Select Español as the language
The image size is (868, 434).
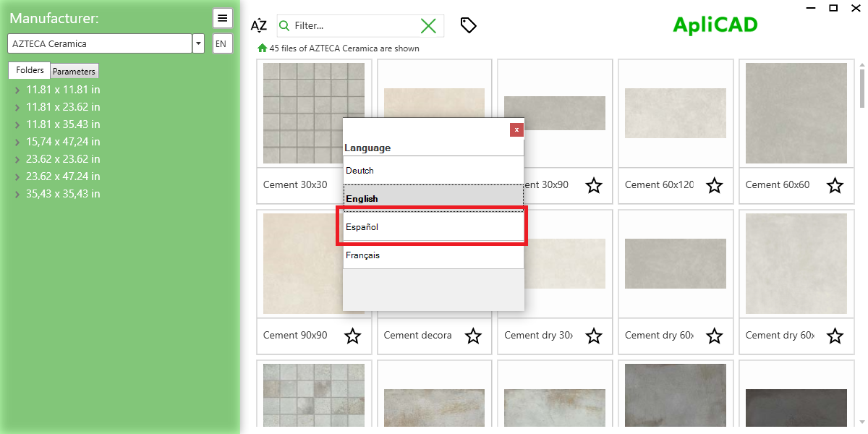pyautogui.click(x=433, y=226)
